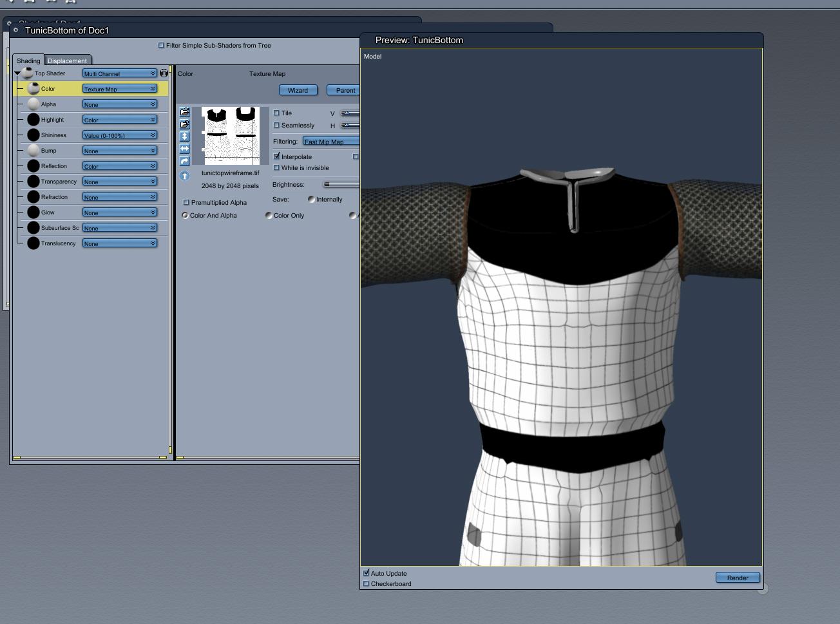The width and height of the screenshot is (840, 624).
Task: Collapse the Top Shader tree
Action: point(17,73)
